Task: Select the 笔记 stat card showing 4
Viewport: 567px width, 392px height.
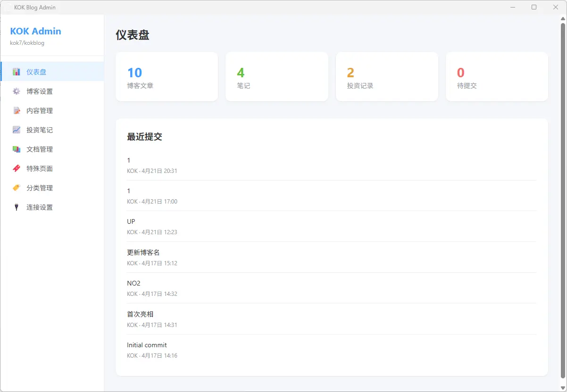Action: click(276, 77)
